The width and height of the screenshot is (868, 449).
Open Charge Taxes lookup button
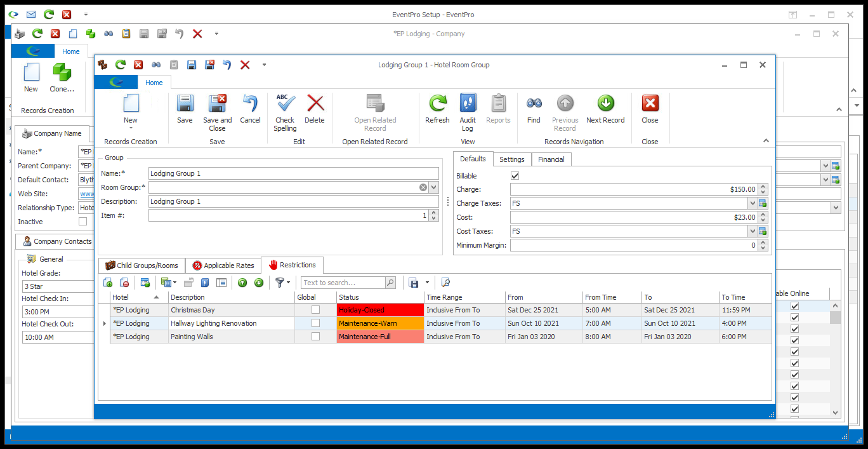pyautogui.click(x=763, y=203)
